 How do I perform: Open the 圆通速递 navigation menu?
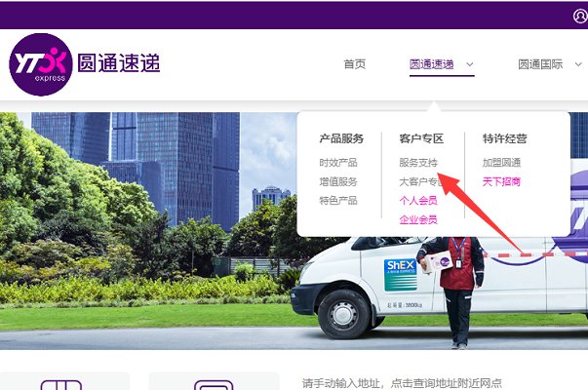432,64
